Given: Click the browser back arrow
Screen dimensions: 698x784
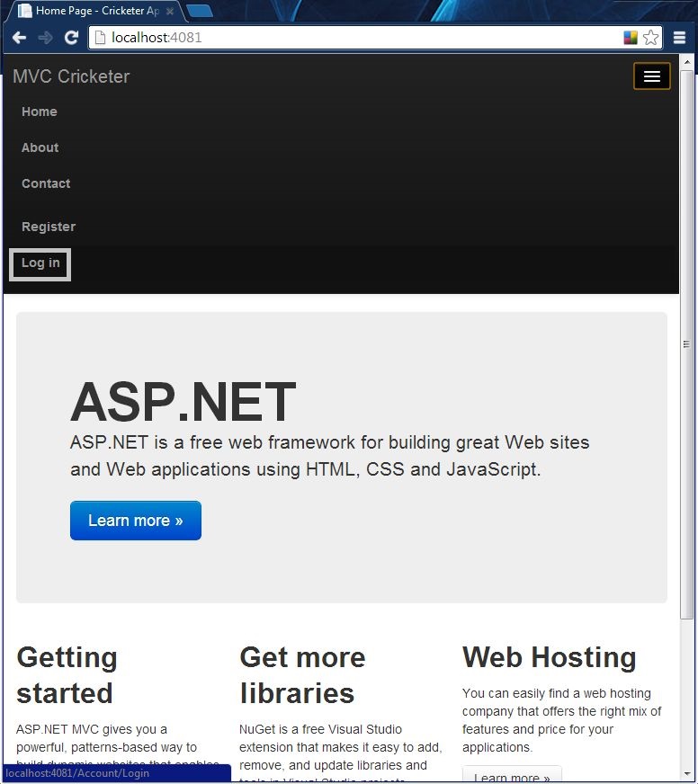Looking at the screenshot, I should [x=19, y=38].
